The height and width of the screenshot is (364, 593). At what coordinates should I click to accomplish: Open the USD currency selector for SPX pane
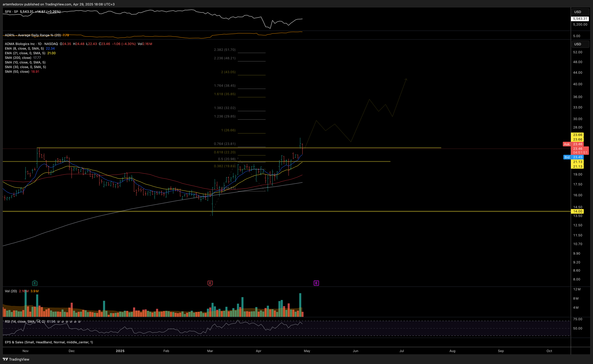(x=580, y=12)
